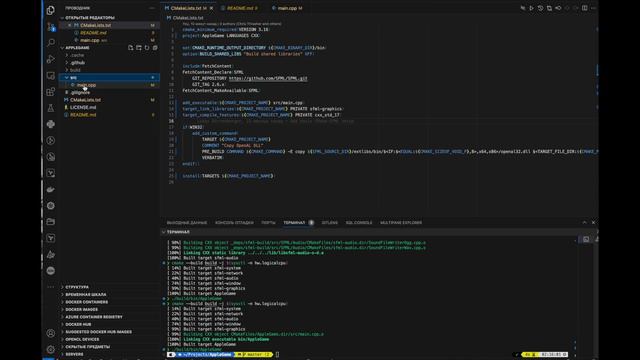Open LICENSE.md in the explorer tree

(x=109, y=107)
